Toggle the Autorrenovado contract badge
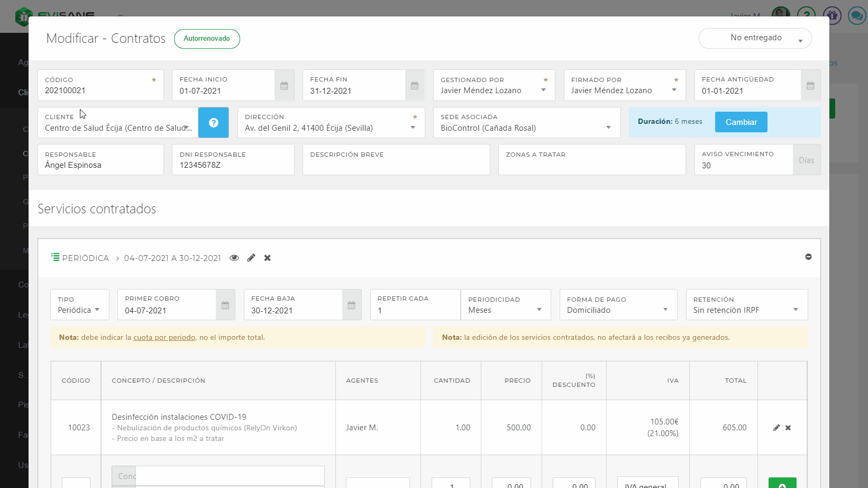This screenshot has width=868, height=488. 207,39
